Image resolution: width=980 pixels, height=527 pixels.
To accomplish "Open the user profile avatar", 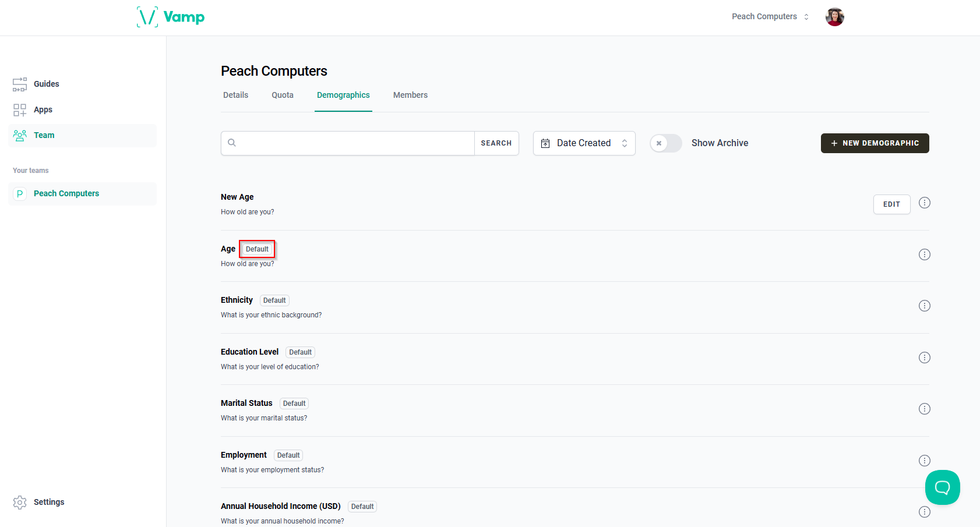I will pyautogui.click(x=834, y=17).
